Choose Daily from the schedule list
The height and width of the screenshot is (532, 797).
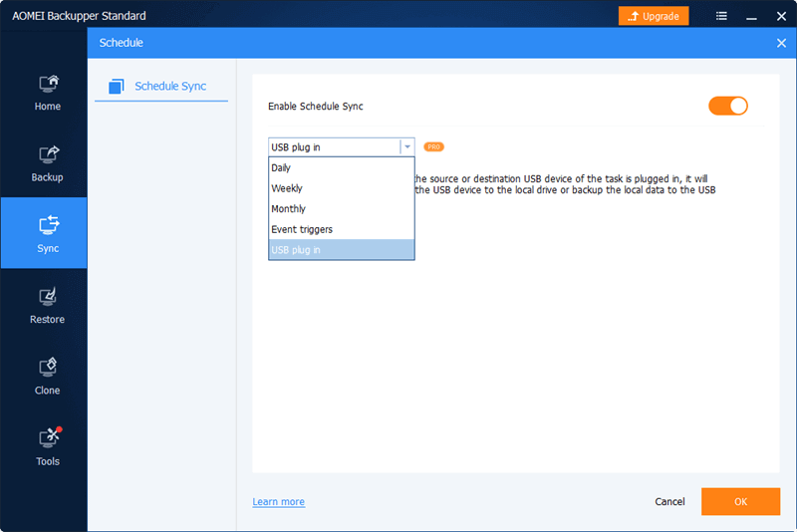pyautogui.click(x=341, y=167)
